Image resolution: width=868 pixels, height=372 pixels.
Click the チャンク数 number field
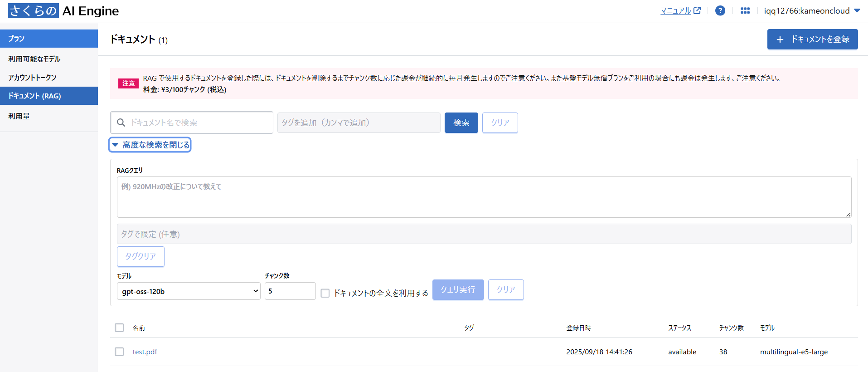[290, 291]
